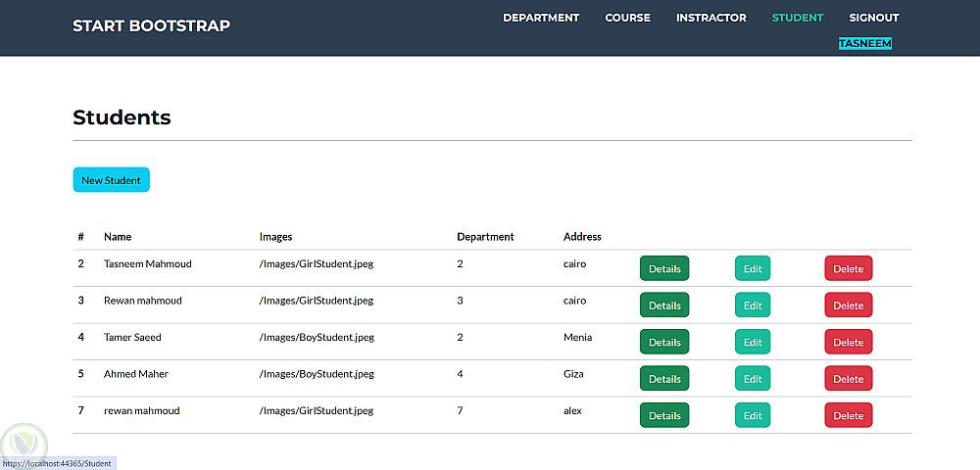
Task: Open the Department navigation menu item
Action: [x=541, y=18]
